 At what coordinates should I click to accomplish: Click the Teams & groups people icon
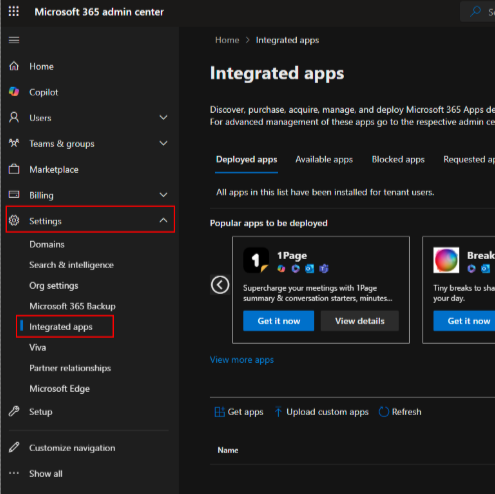coord(14,143)
